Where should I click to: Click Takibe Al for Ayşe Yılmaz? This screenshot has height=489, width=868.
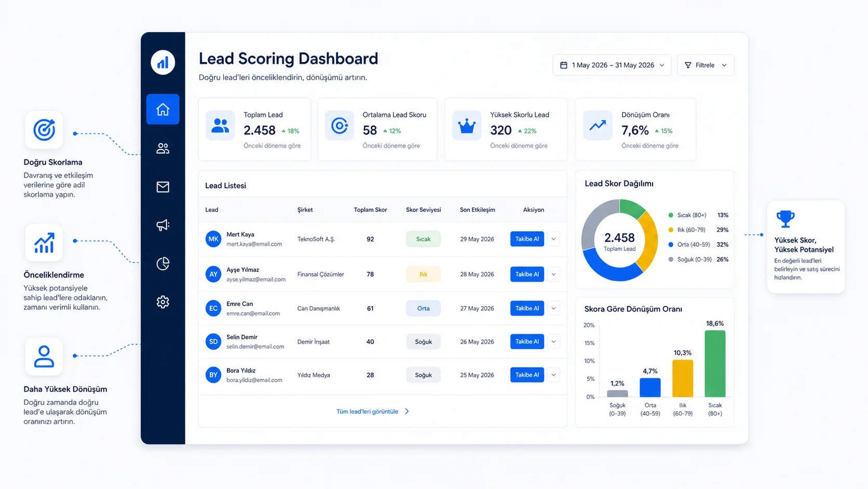tap(527, 274)
